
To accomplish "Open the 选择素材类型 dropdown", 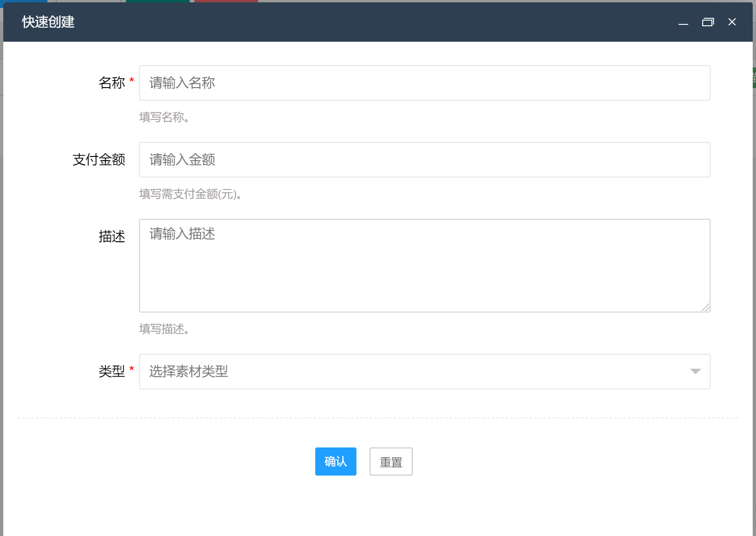I will coord(417,372).
